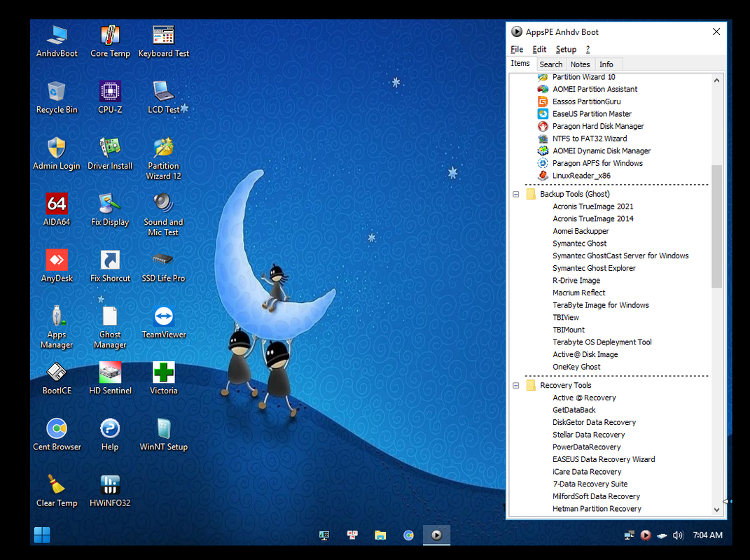Launch Cent Browser from desktop

(57, 434)
